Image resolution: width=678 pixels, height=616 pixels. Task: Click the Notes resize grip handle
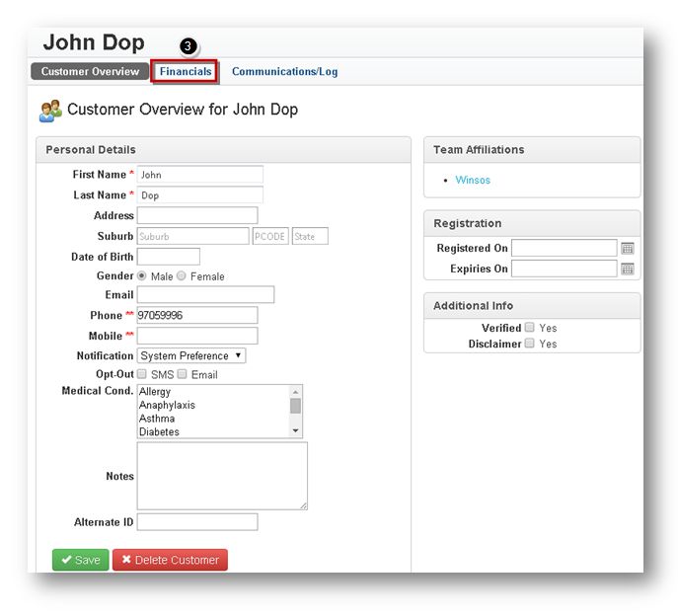click(304, 505)
